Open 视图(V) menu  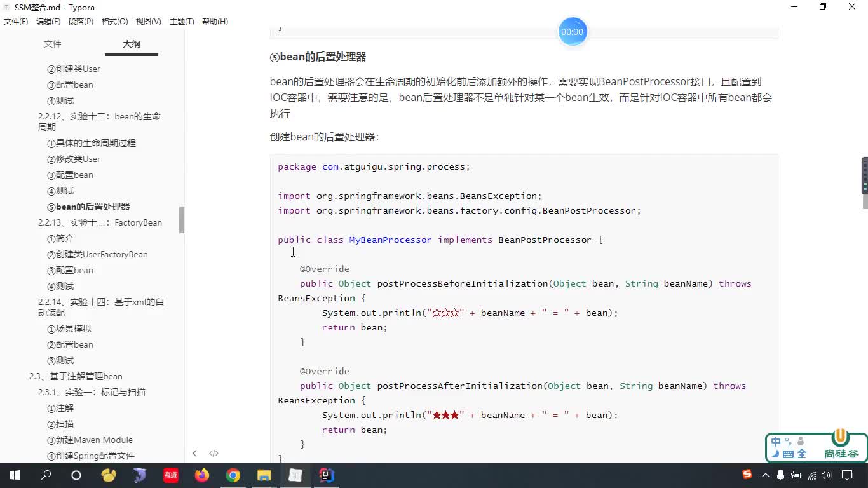148,22
